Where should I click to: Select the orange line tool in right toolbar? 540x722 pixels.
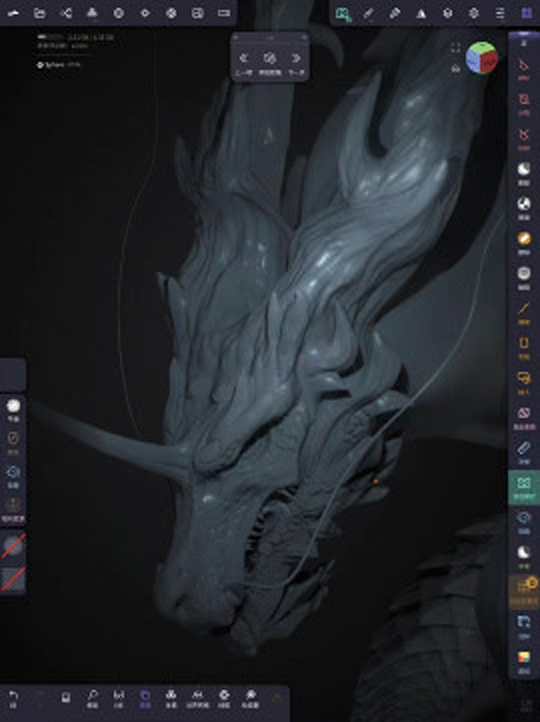coord(524,308)
